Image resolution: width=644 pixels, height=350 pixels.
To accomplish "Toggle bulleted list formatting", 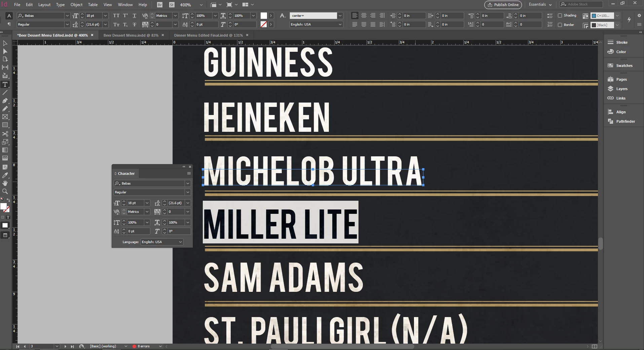I will (x=550, y=15).
